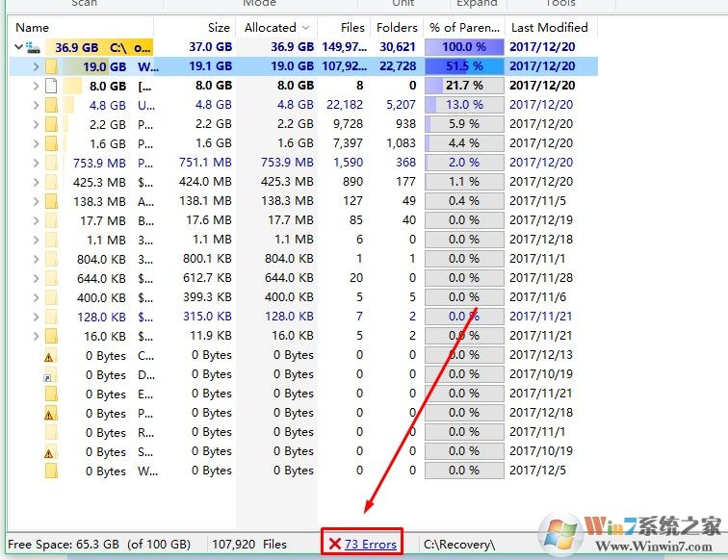Click the file icon on the 8.0 GB row
The image size is (728, 560).
coord(51,86)
